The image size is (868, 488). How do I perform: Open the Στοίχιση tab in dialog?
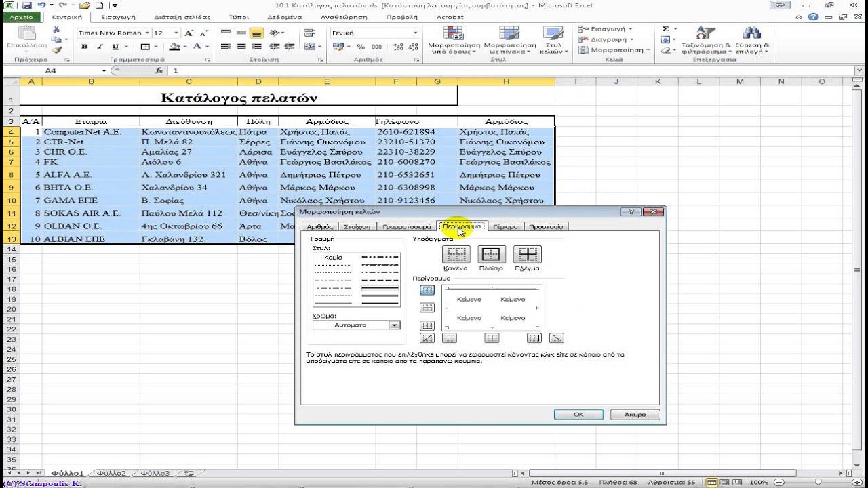[357, 226]
